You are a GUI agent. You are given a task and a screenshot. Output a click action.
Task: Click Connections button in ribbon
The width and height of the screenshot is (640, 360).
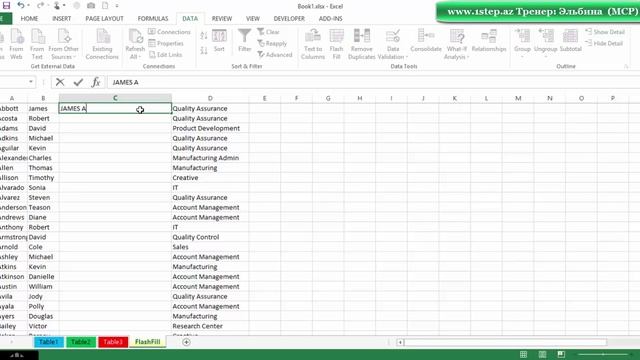[x=169, y=32]
